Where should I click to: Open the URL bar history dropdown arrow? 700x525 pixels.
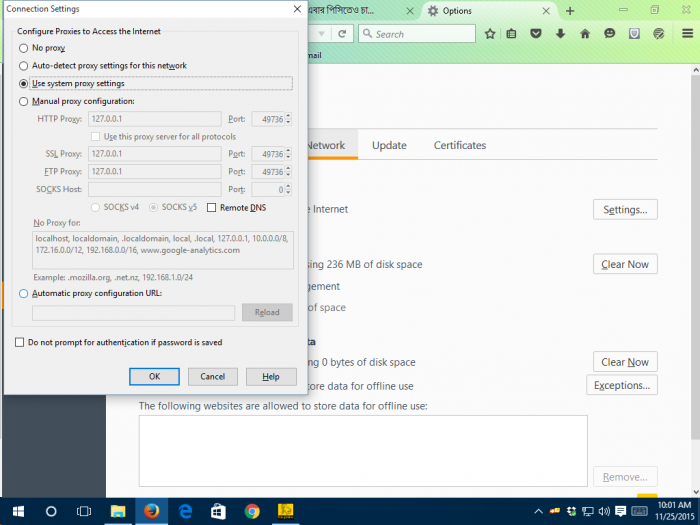[321, 34]
